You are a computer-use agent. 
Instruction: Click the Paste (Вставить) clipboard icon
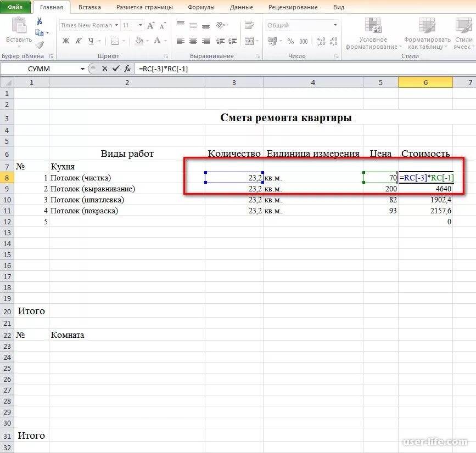click(19, 25)
